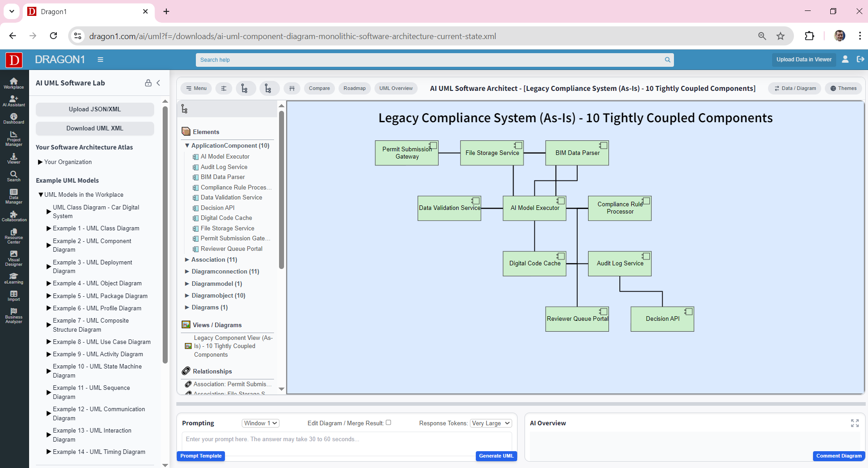Open the Resource Center

(x=14, y=236)
